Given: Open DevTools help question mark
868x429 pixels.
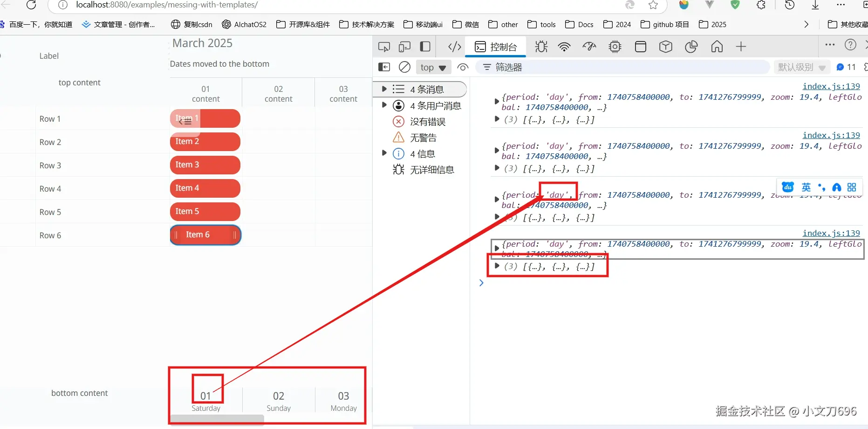Looking at the screenshot, I should pos(850,45).
